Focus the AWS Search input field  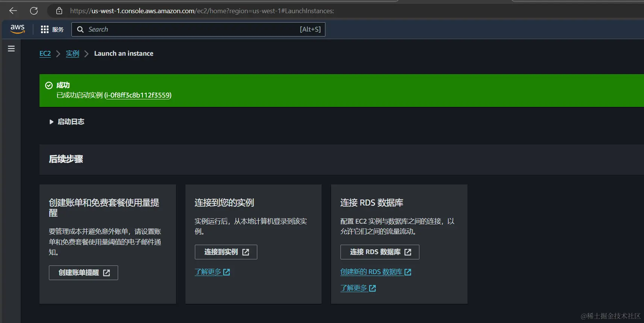198,29
